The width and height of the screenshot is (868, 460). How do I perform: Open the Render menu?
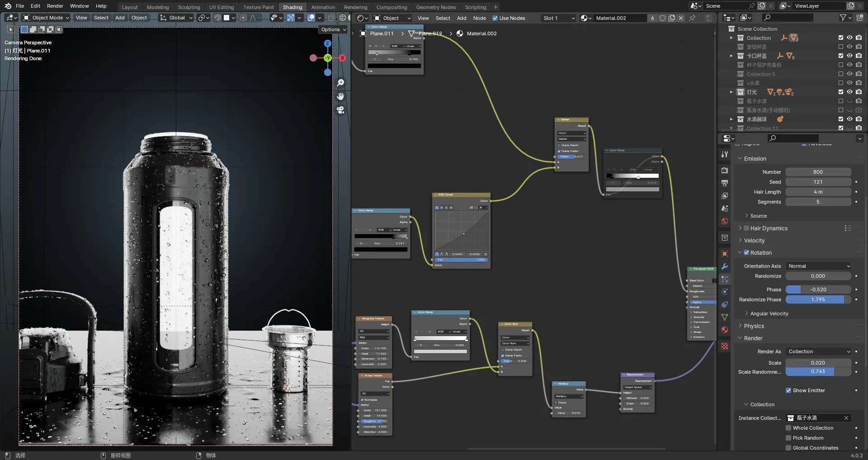(55, 6)
